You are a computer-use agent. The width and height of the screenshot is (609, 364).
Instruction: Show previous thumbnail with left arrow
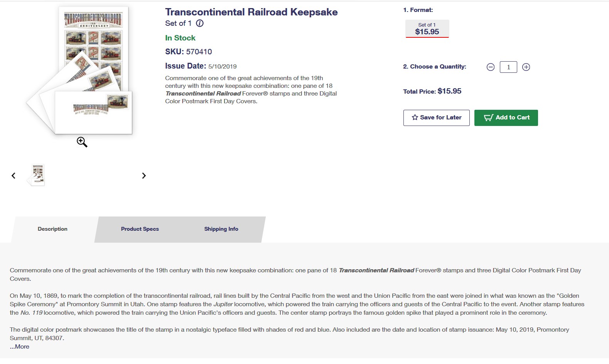[13, 176]
